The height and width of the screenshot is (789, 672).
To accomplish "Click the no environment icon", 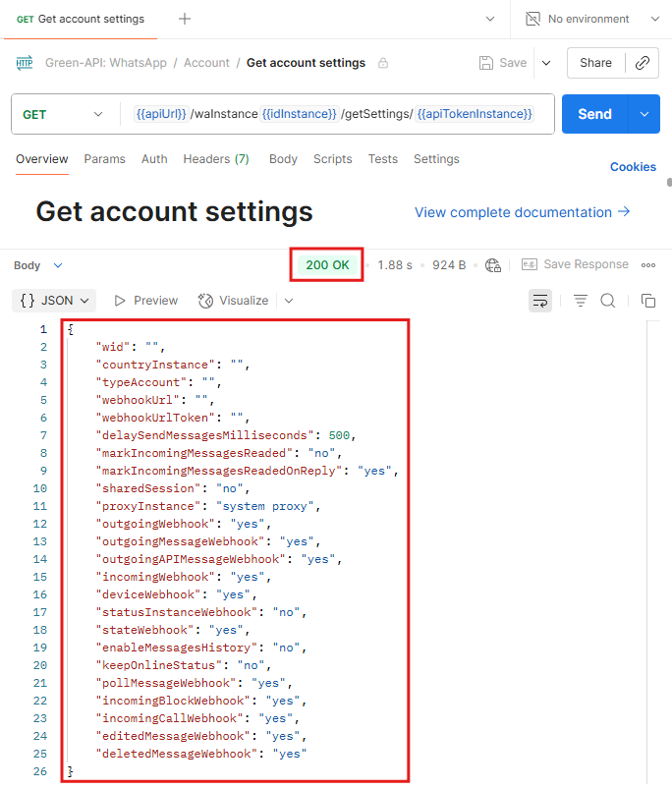I will pyautogui.click(x=533, y=19).
